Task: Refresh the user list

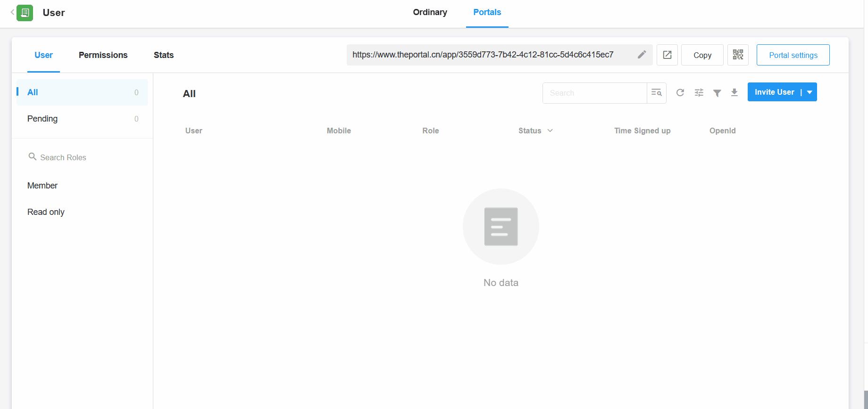Action: click(x=680, y=93)
